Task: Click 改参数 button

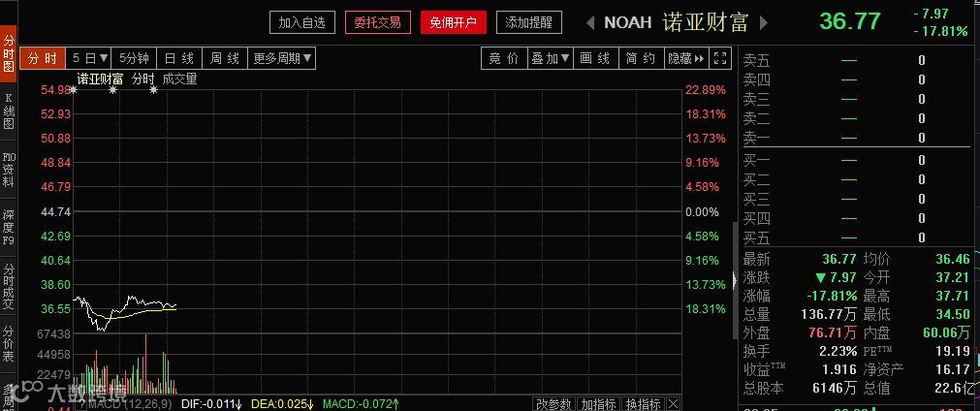Action: 554,404
